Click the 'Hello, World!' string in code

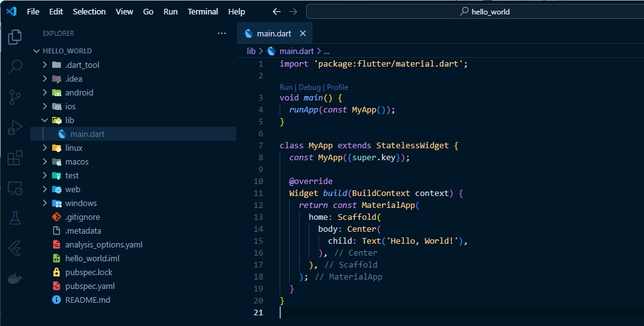tap(422, 241)
